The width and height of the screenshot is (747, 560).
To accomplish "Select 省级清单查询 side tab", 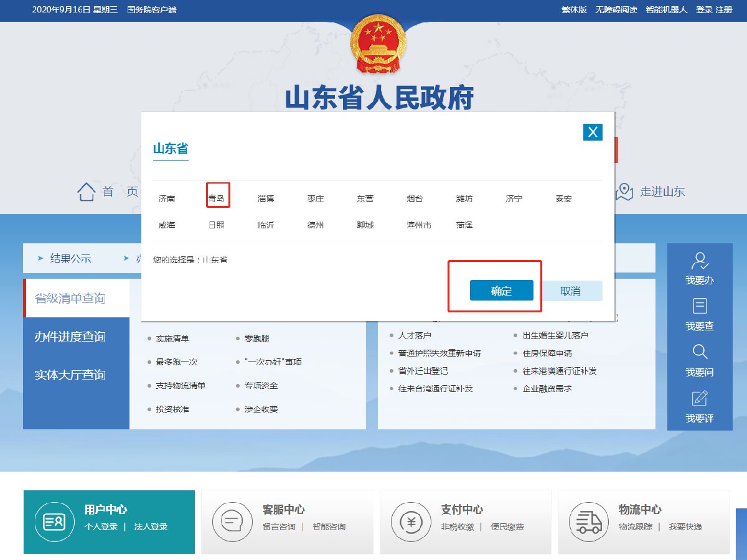I will tap(76, 298).
